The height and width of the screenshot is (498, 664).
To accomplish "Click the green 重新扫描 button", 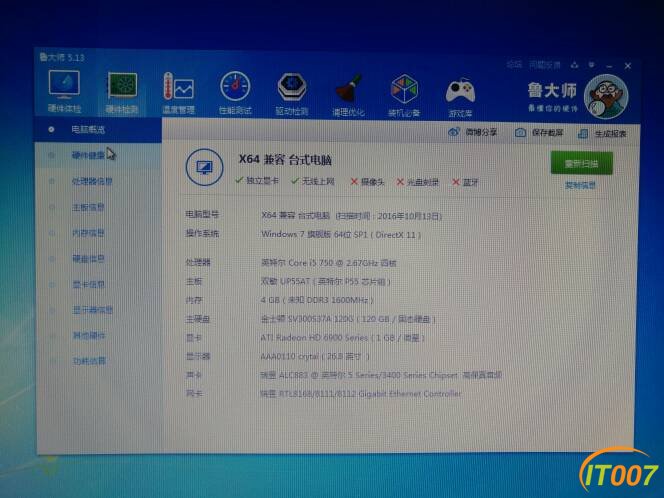I will click(x=581, y=163).
